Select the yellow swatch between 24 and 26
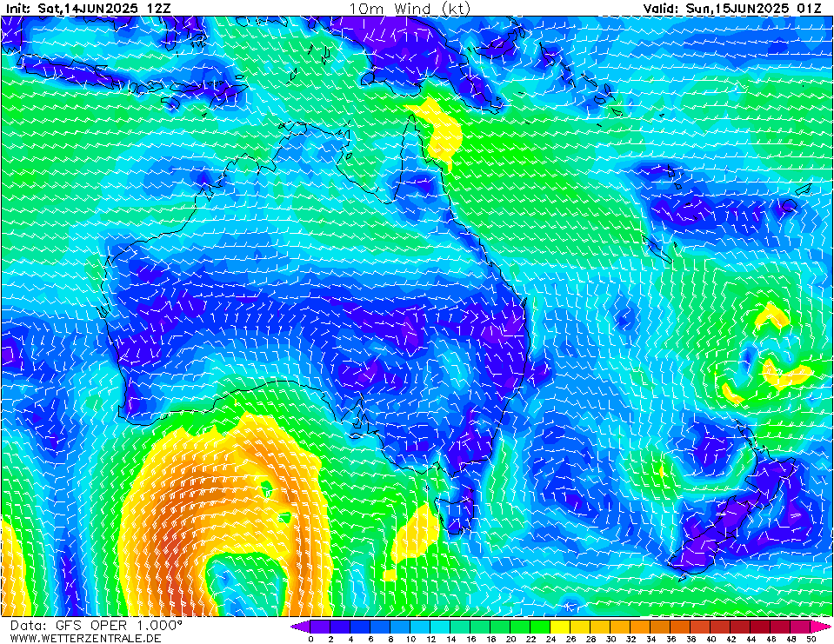The height and width of the screenshot is (644, 834). [x=561, y=626]
